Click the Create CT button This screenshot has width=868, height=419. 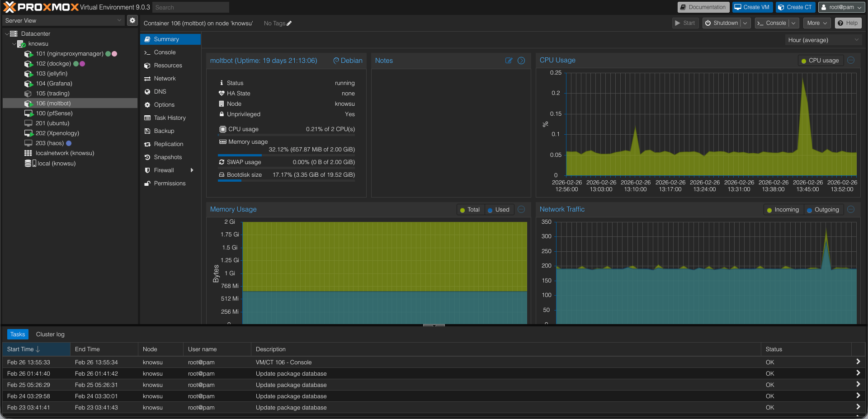(795, 7)
